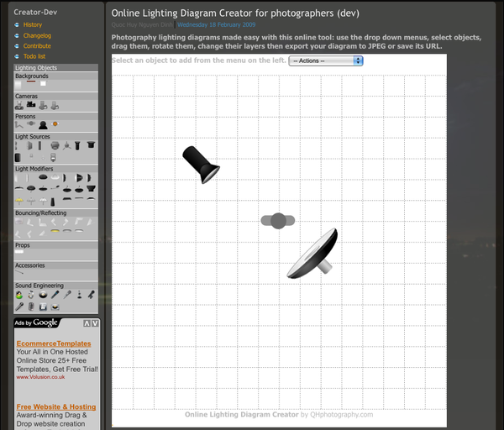504x430 pixels.
Task: Click the Bouncing/Reflecting section header
Action: [x=56, y=212]
